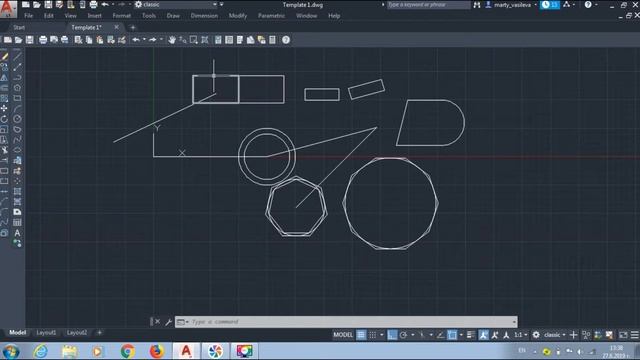Screen dimensions: 640x360
Task: Select the Ellipse draw tool
Action: point(17,150)
